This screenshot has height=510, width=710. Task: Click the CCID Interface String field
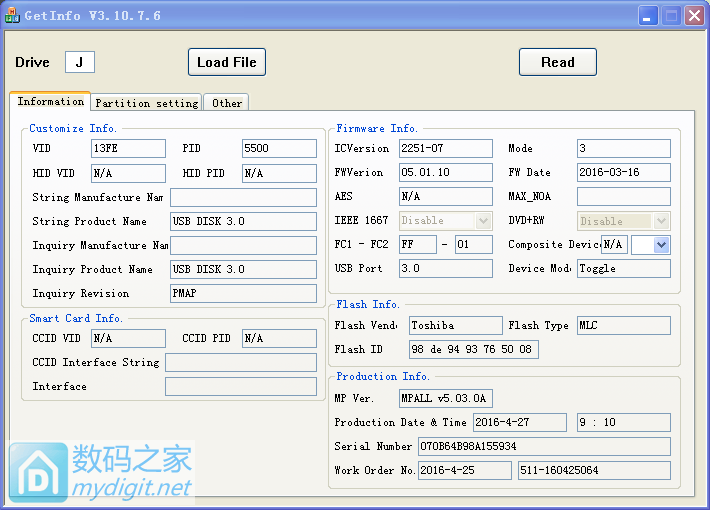pyautogui.click(x=241, y=363)
